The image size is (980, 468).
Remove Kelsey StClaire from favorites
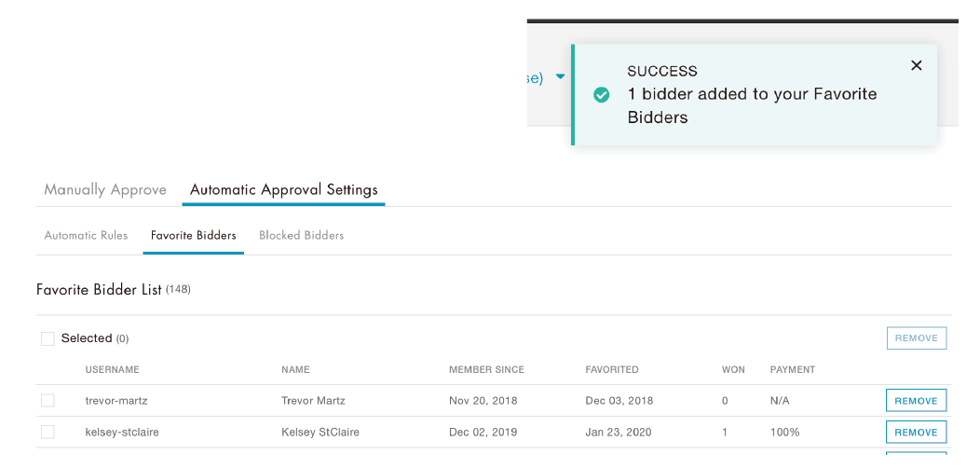(x=916, y=432)
